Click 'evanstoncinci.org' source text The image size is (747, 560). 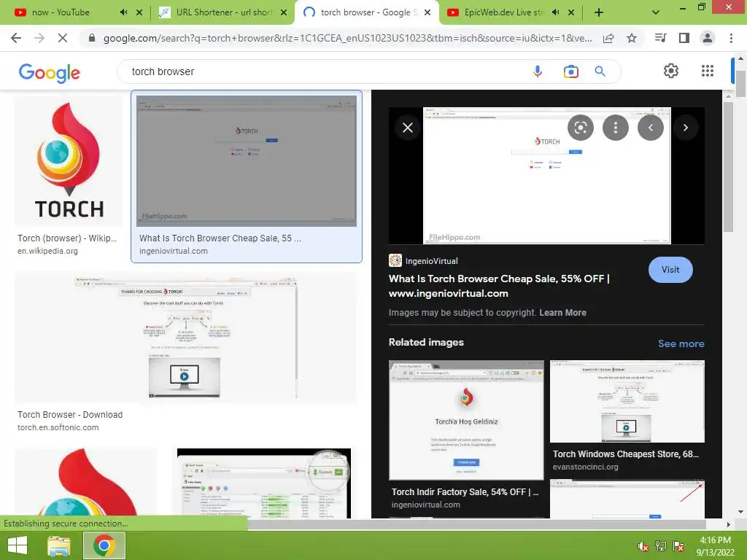[x=586, y=467]
